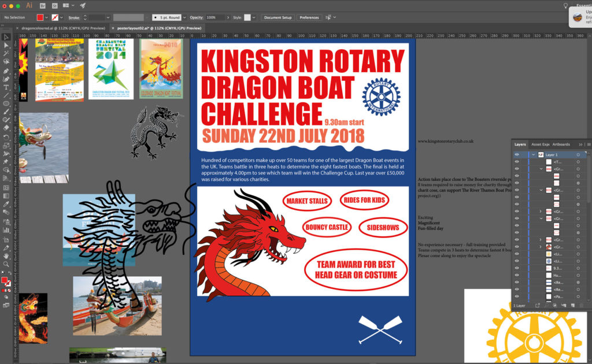Screen dimensions: 592x364
Task: Click Collect for Export icon in Layers panel
Action: click(538, 306)
